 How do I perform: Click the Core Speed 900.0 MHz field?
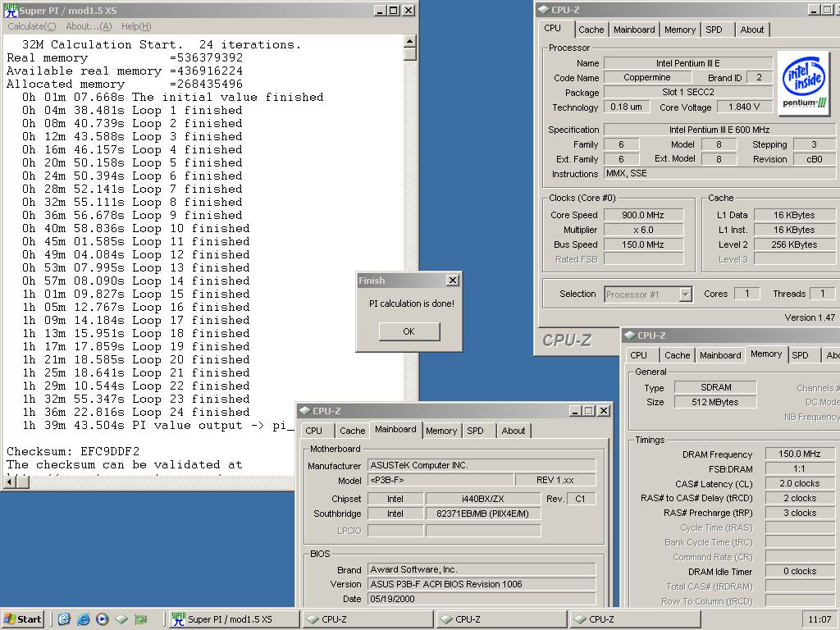(x=643, y=215)
